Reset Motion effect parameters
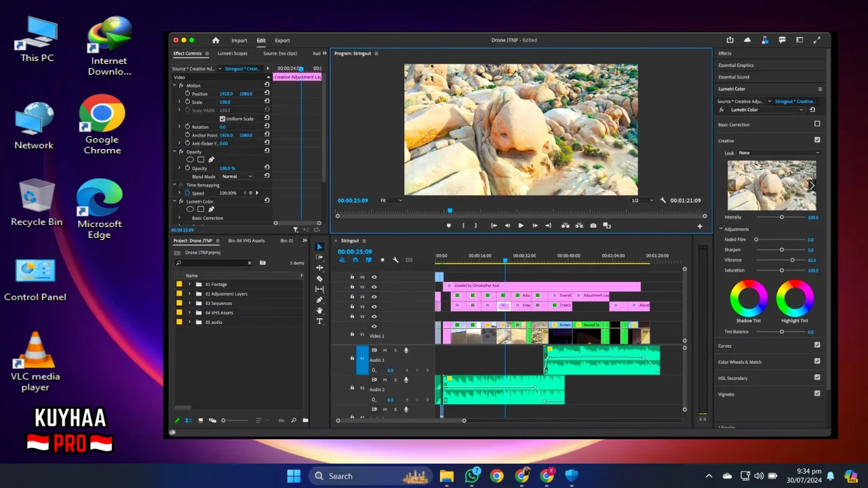The height and width of the screenshot is (488, 868). [267, 85]
